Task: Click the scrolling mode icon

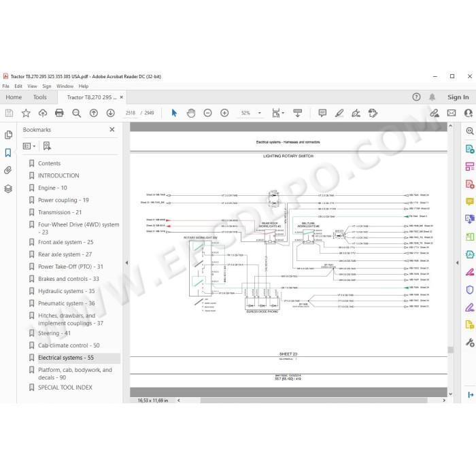Action: coord(298,114)
